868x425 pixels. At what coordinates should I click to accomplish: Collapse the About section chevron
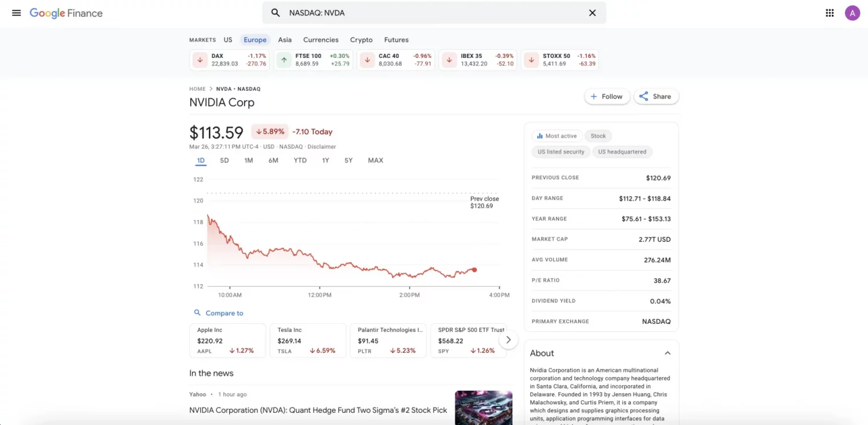[x=667, y=353]
